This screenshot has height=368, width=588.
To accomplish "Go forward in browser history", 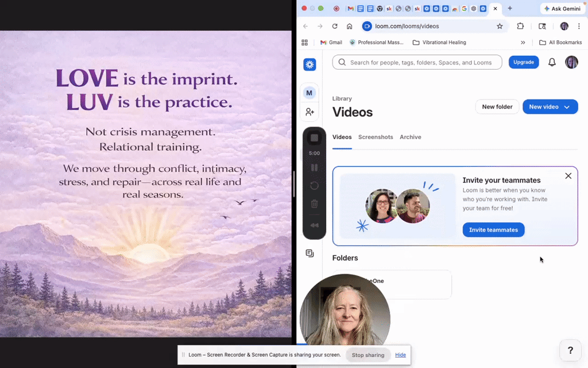I will [320, 26].
